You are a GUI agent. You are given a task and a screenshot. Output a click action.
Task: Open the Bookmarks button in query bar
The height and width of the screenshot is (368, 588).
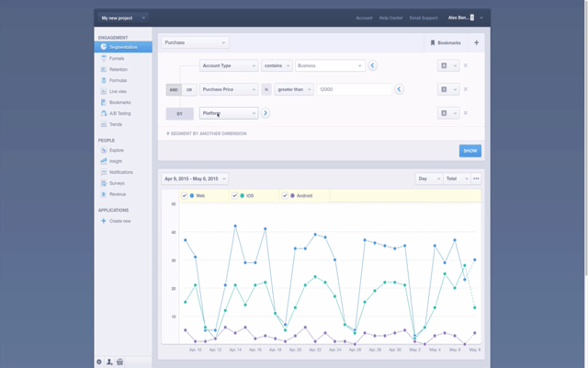coord(446,43)
